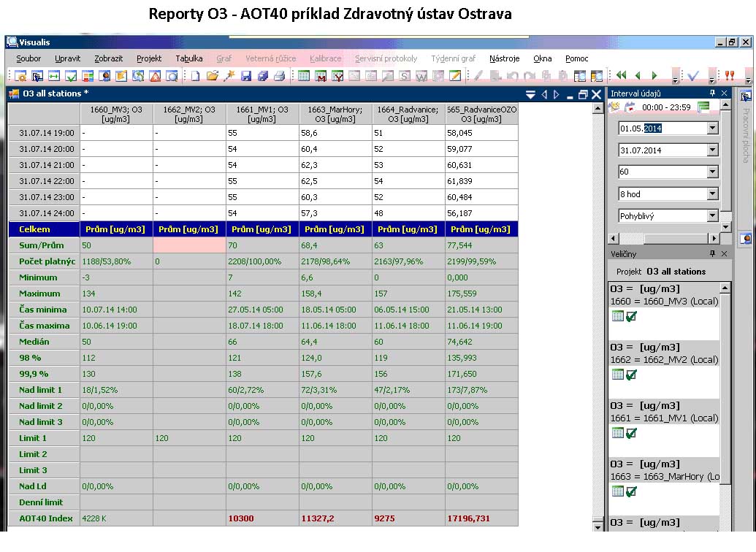Click the 00:00 - 23:59 time range field
The width and height of the screenshot is (756, 552).
[666, 107]
